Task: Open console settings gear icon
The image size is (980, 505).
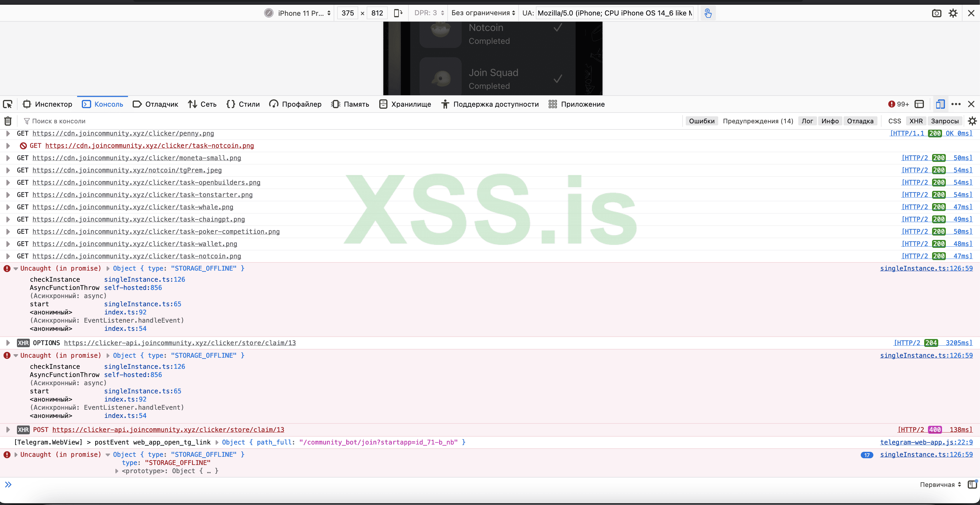Action: click(x=972, y=121)
